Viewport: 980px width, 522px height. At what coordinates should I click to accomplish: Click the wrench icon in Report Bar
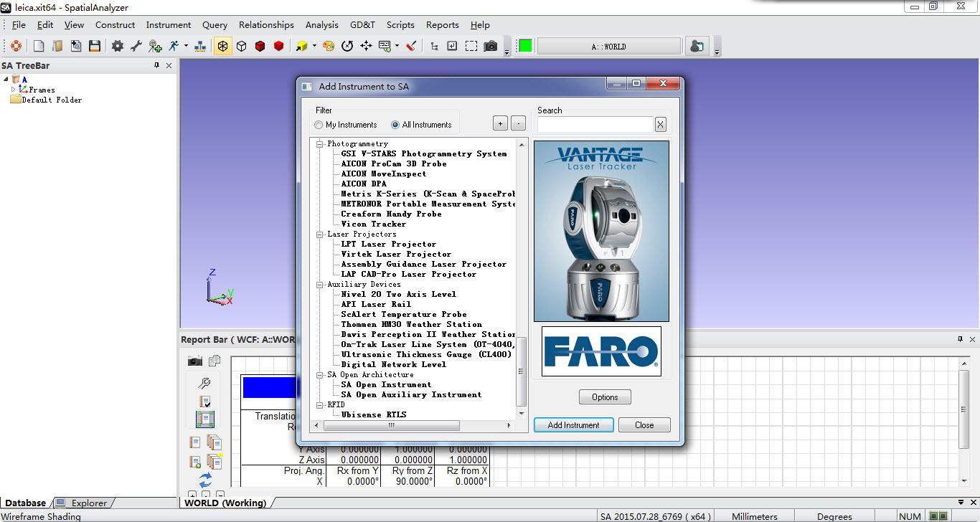pyautogui.click(x=204, y=383)
